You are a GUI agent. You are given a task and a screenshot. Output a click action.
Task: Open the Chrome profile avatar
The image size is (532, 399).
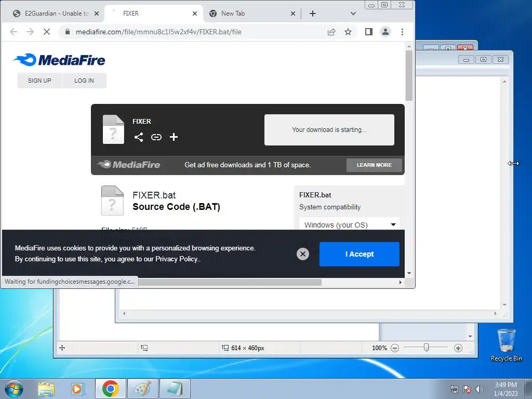coord(385,32)
